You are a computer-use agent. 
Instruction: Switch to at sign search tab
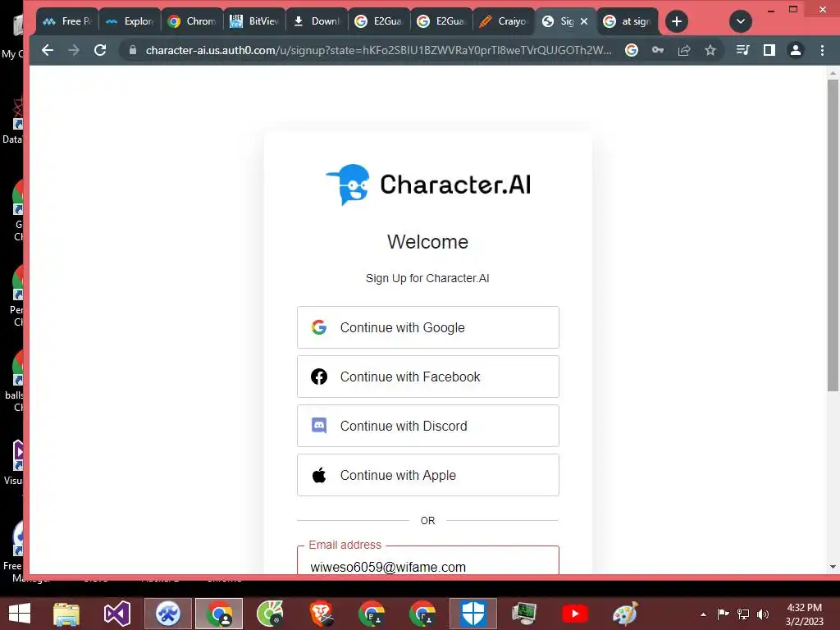coord(628,21)
